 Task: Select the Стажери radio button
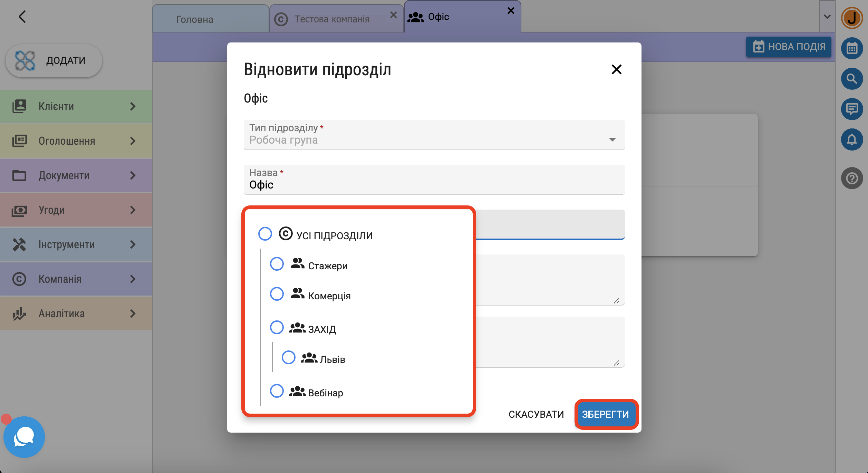277,264
